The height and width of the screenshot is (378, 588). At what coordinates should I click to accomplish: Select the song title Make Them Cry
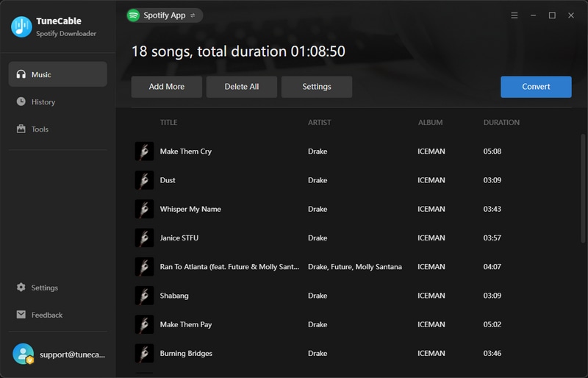pyautogui.click(x=186, y=151)
